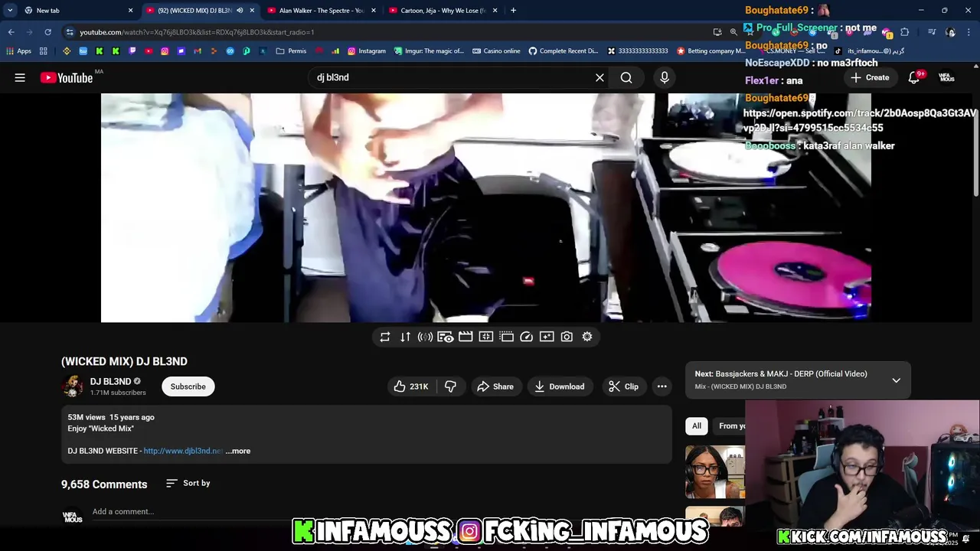Open the DJ BL3ND channel name link
The height and width of the screenshot is (551, 980).
pos(110,381)
